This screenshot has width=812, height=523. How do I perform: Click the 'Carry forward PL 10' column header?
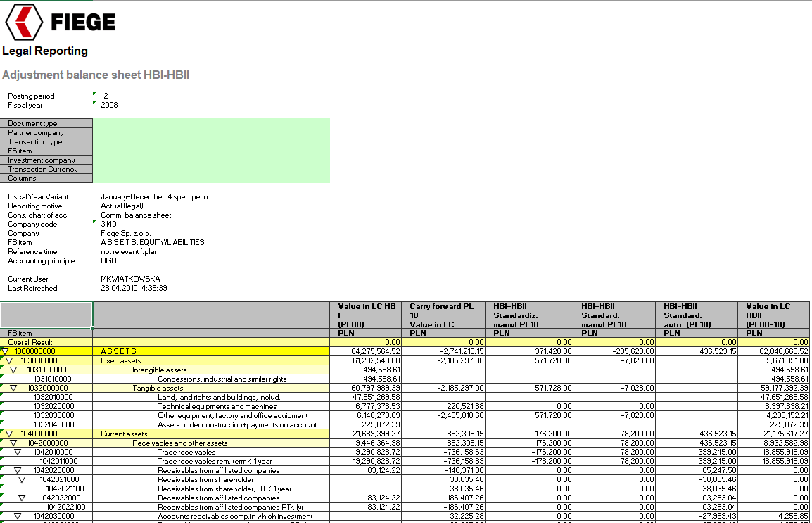coord(443,315)
